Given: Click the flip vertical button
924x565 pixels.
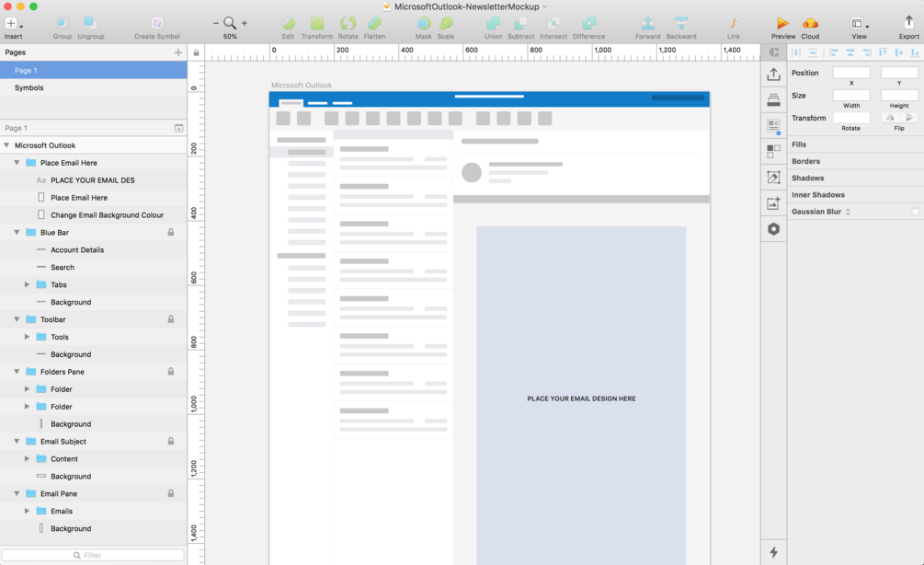Looking at the screenshot, I should point(908,118).
